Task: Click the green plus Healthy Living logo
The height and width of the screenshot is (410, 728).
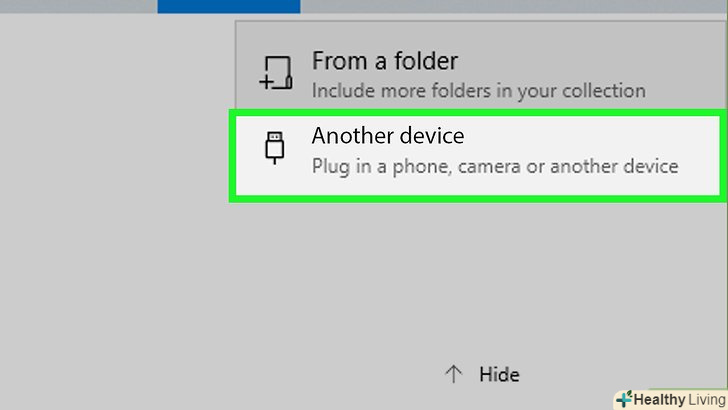Action: tap(624, 399)
